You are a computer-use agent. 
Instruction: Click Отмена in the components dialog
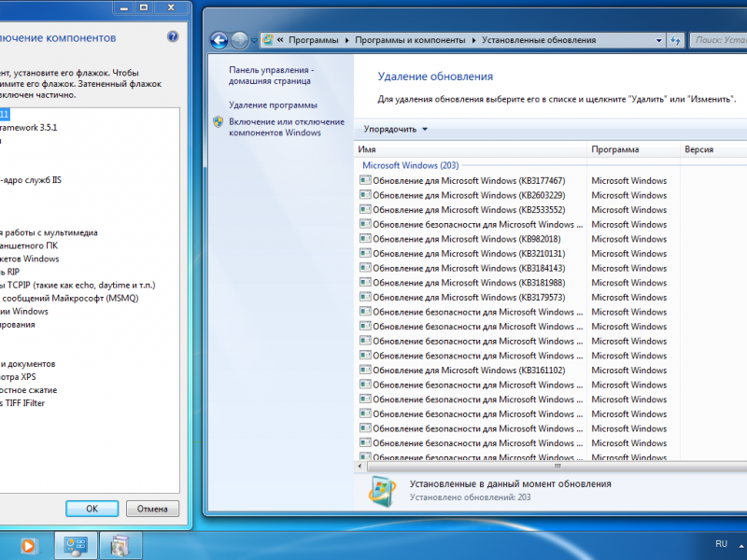152,509
